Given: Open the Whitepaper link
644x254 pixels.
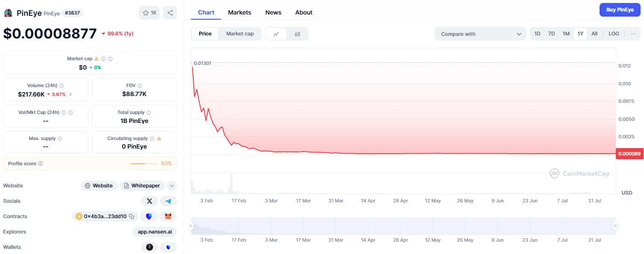Looking at the screenshot, I should point(142,186).
